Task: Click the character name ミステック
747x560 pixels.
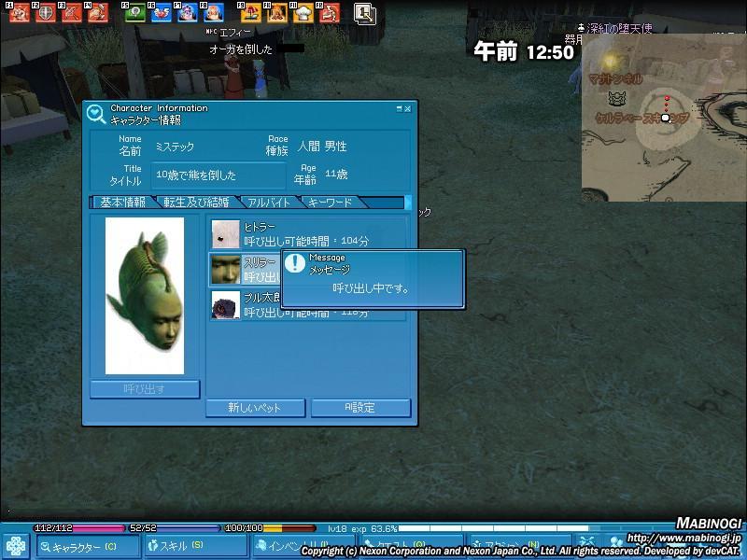Action: point(175,147)
